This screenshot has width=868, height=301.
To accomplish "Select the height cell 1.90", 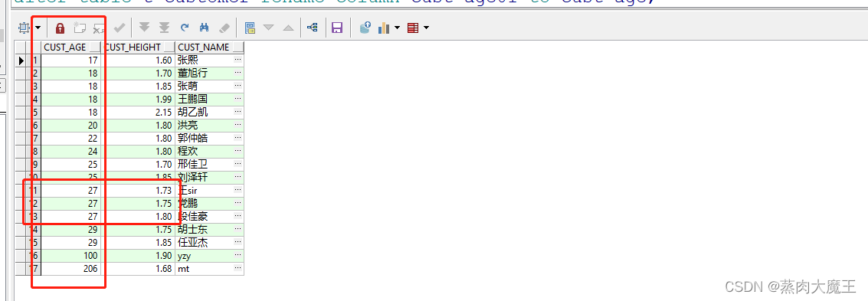I will (x=139, y=255).
